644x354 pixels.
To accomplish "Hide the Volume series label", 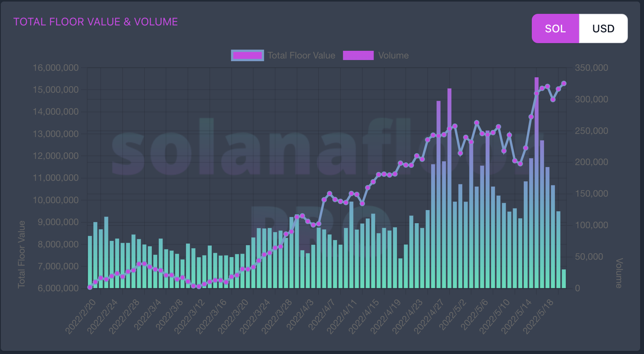I will click(393, 55).
